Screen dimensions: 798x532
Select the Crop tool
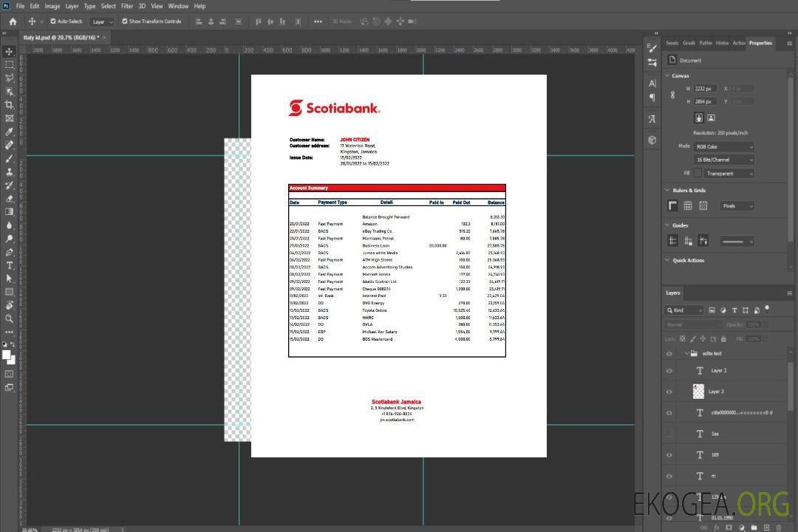tap(10, 105)
